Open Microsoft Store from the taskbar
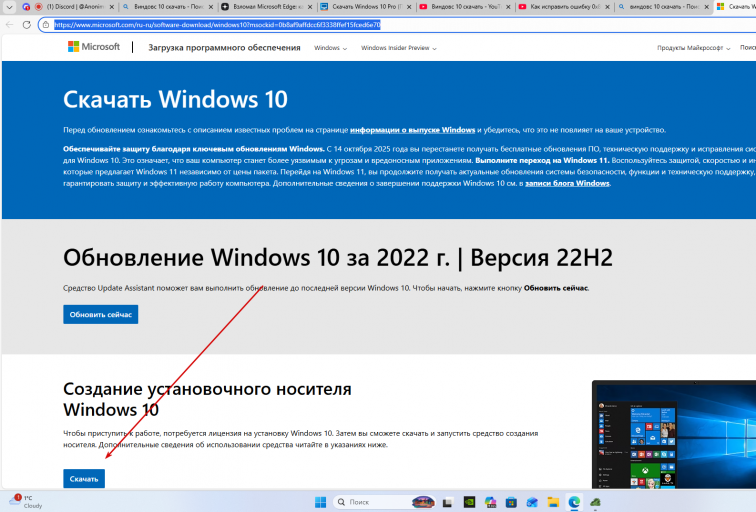Viewport: 756px width, 512px height. [511, 502]
